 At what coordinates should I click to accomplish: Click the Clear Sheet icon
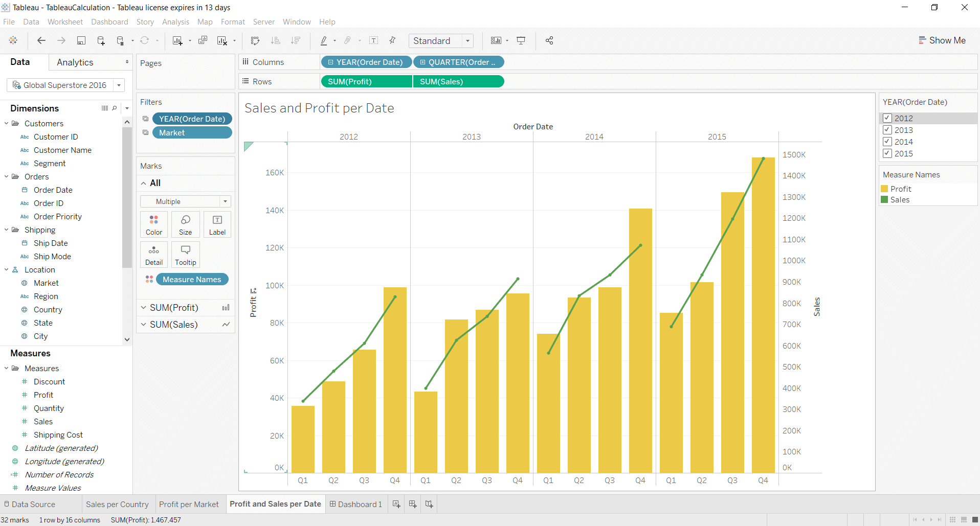[222, 40]
